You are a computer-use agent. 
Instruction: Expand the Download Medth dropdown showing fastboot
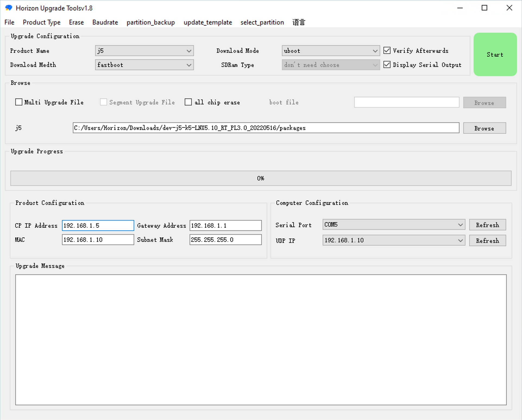coord(144,65)
